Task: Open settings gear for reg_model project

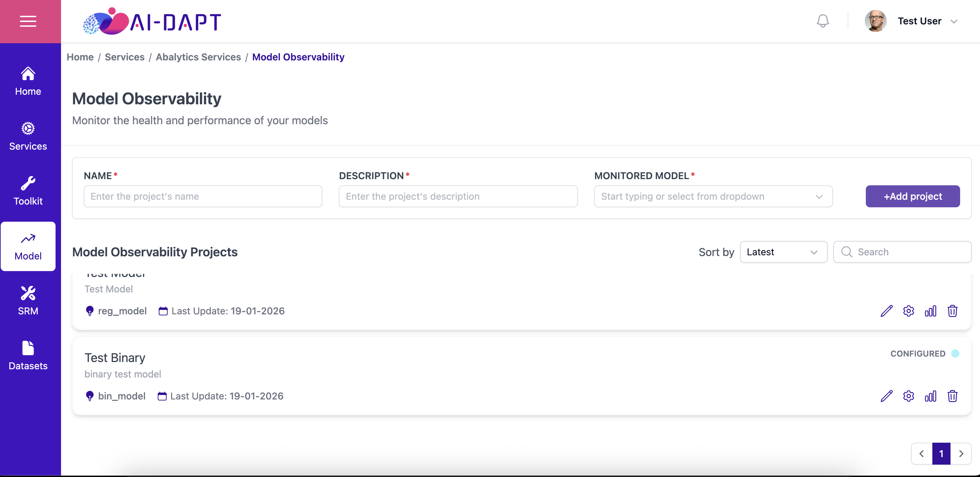Action: (x=908, y=311)
